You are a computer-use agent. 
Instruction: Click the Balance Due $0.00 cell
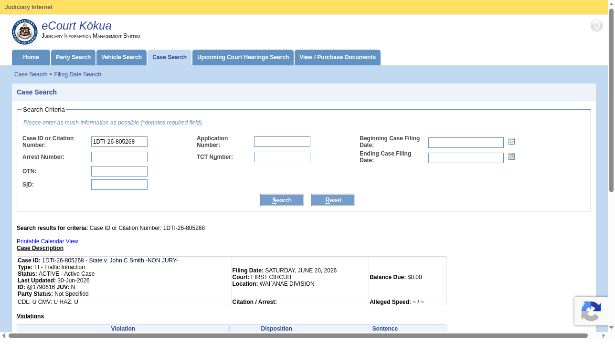pos(407,277)
